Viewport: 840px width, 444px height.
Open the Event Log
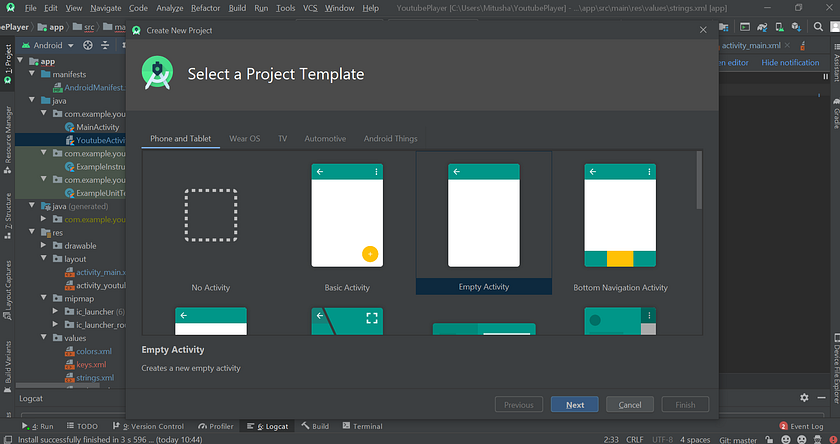click(801, 426)
